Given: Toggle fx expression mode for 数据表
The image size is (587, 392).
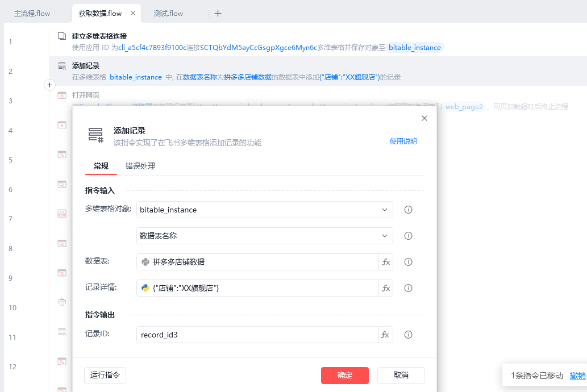Looking at the screenshot, I should coord(386,262).
